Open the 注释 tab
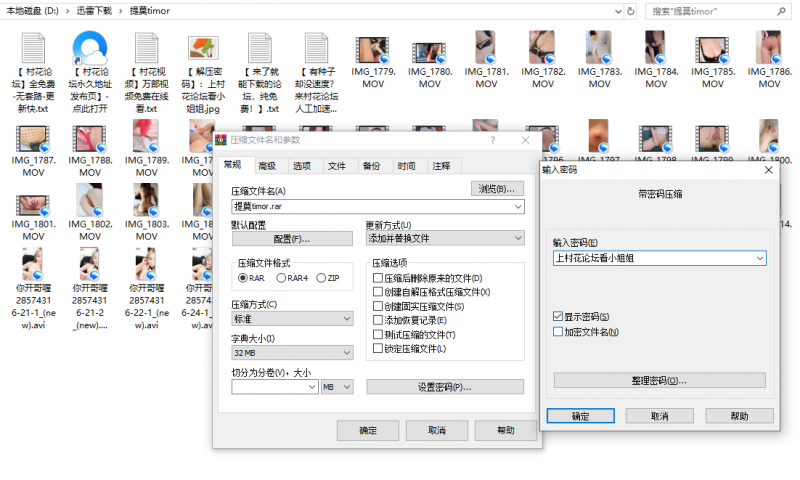Screen dimensions: 800x480 click(x=441, y=166)
